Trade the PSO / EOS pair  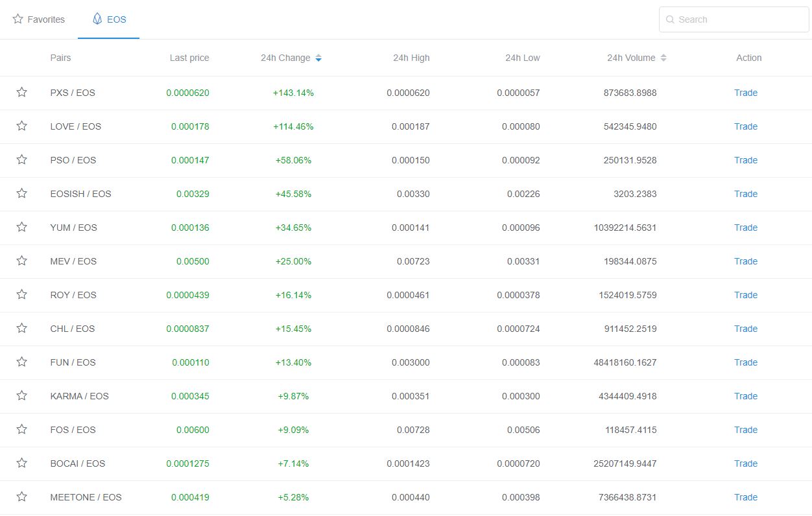(746, 160)
